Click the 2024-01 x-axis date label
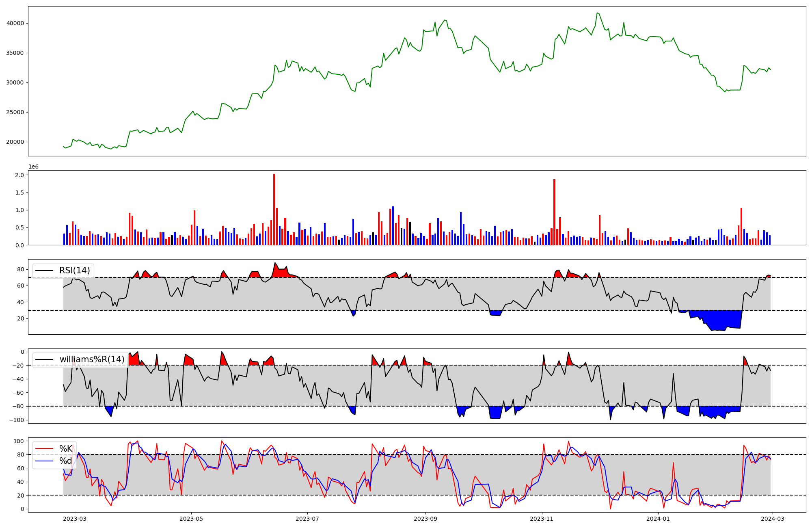This screenshot has width=812, height=528. (658, 519)
